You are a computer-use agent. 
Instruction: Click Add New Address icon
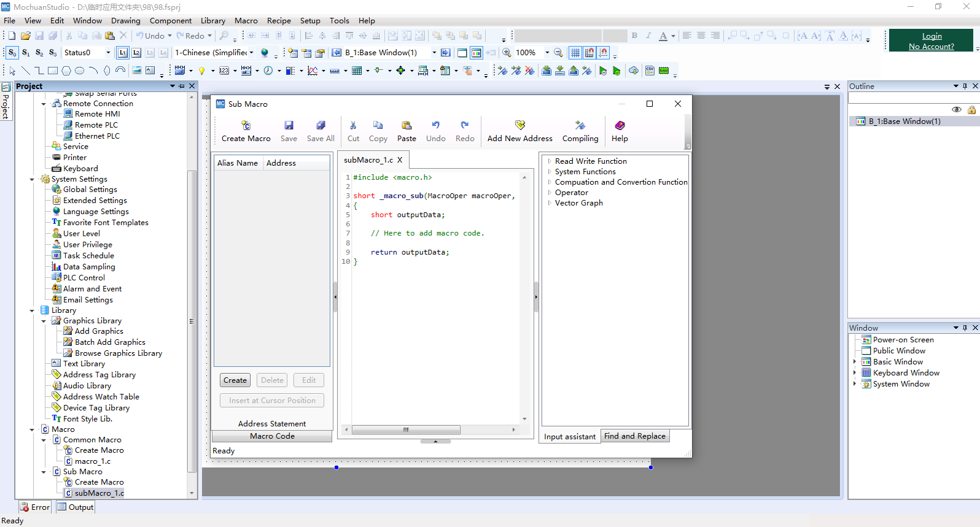click(x=519, y=126)
